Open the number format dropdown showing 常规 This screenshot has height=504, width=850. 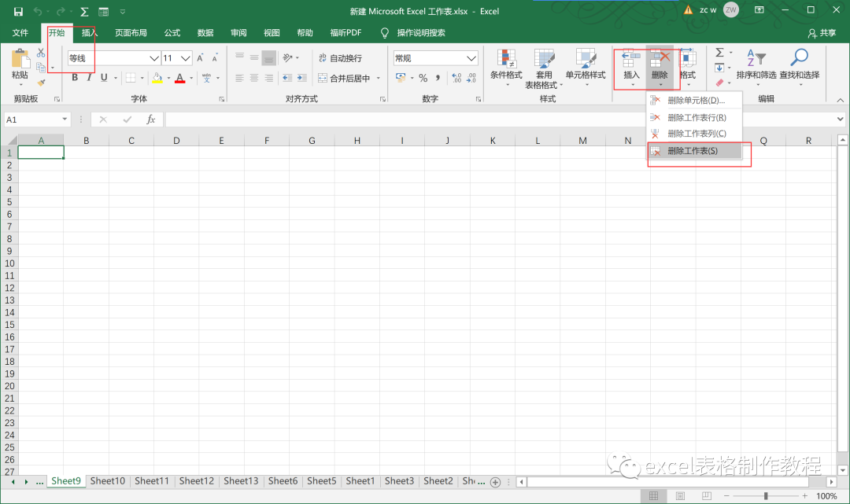471,58
